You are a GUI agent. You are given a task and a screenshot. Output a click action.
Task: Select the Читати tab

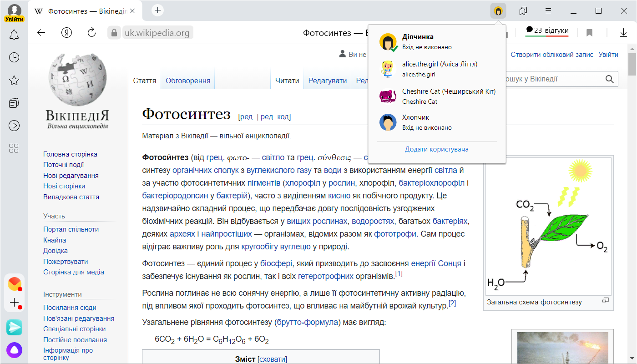[x=287, y=81]
